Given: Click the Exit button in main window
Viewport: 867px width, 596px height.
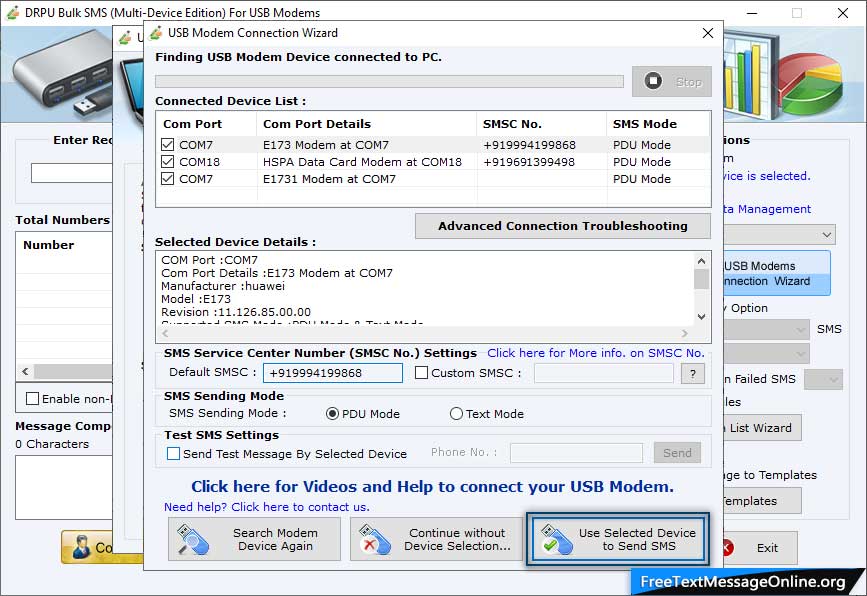Looking at the screenshot, I should click(760, 548).
